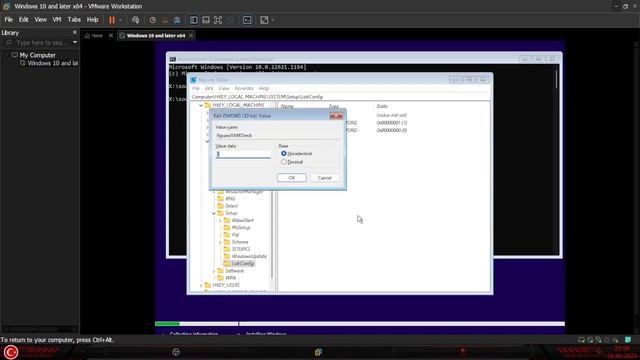640x360 pixels.
Task: Open Registry Editor Edit menu
Action: [209, 88]
